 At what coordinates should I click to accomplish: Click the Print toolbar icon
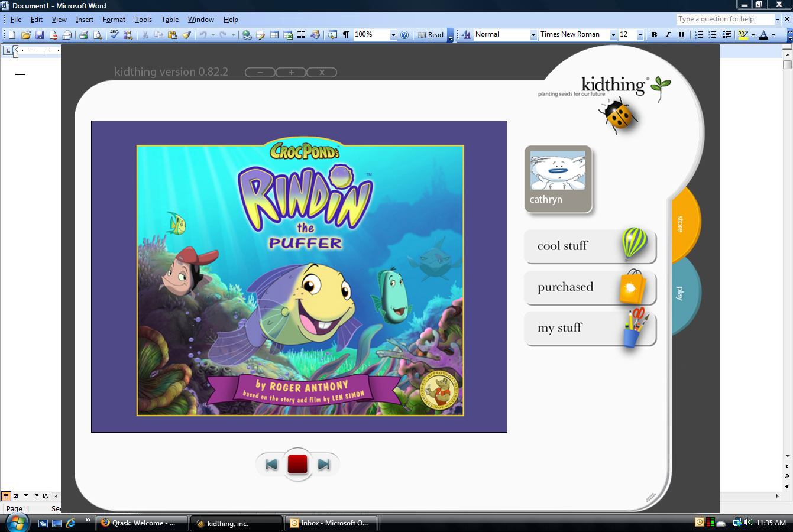[x=83, y=35]
